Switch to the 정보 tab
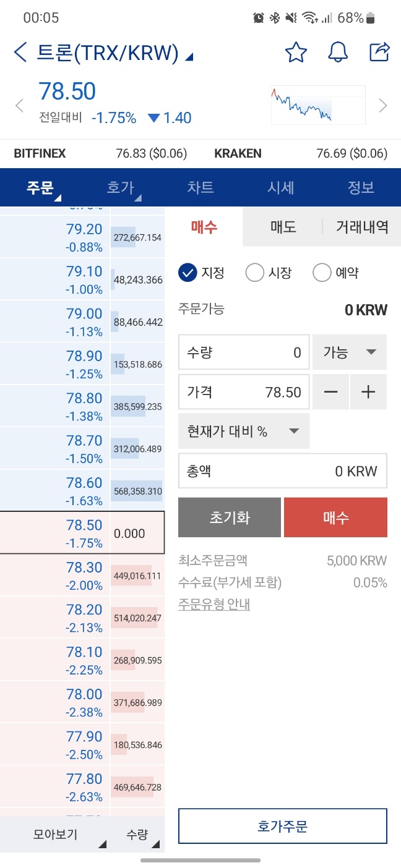 tap(361, 187)
